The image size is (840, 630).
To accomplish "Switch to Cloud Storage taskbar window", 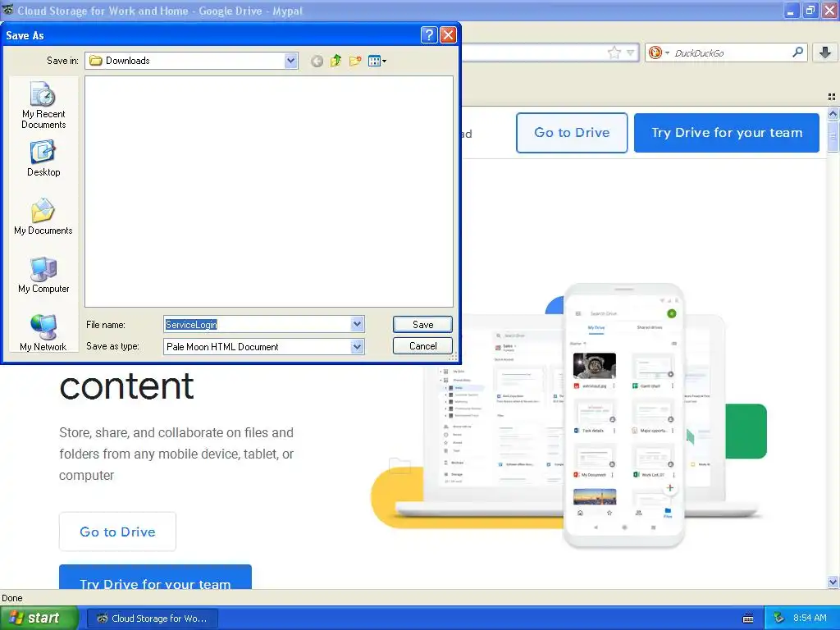I will tap(152, 619).
